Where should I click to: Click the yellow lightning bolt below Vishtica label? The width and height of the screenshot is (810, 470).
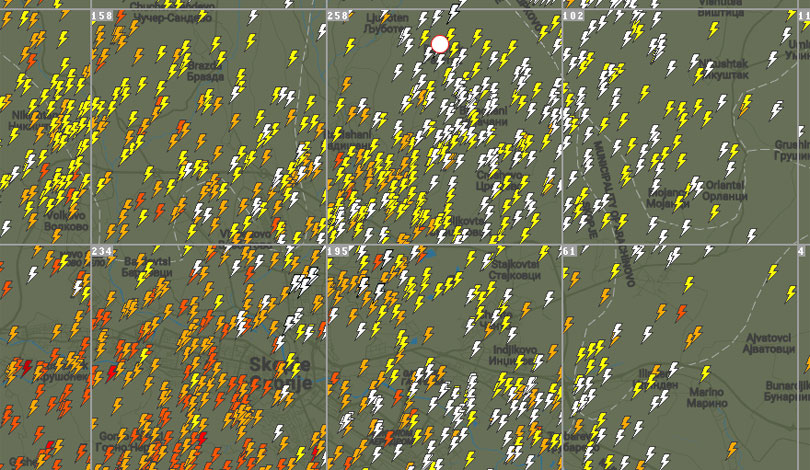714,31
